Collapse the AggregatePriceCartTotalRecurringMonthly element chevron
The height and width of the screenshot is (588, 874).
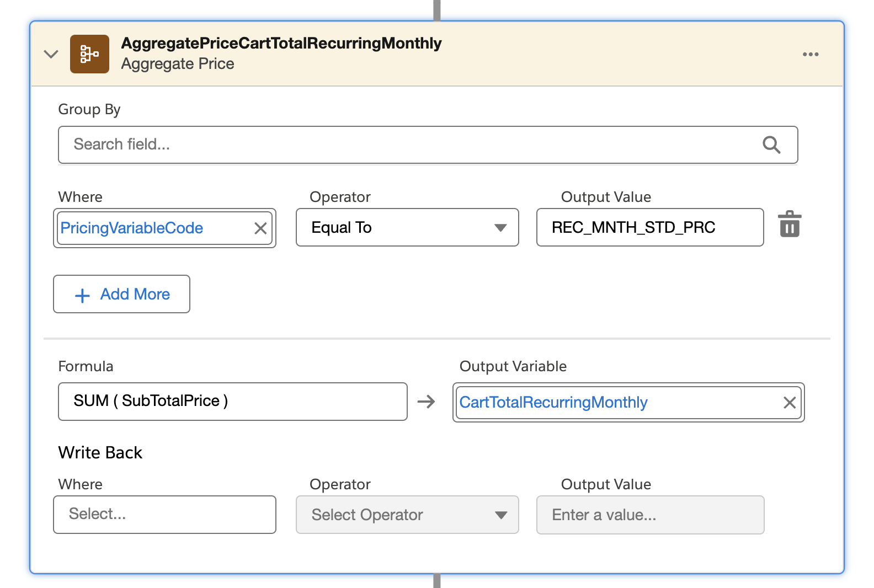click(51, 54)
